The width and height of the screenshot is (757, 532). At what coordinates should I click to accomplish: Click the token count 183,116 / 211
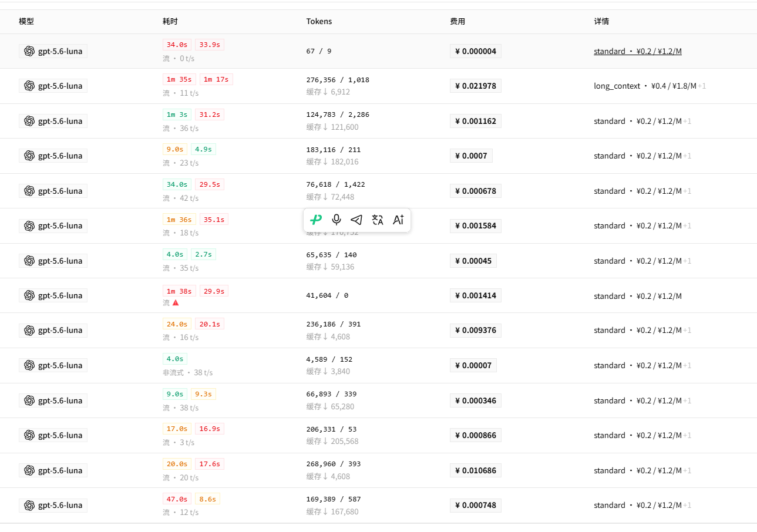(x=334, y=150)
